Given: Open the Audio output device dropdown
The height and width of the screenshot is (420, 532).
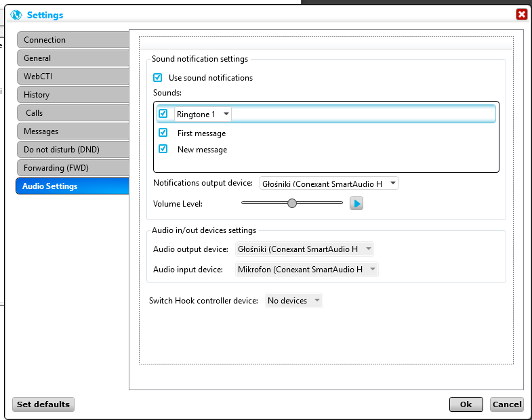Looking at the screenshot, I should tap(304, 249).
